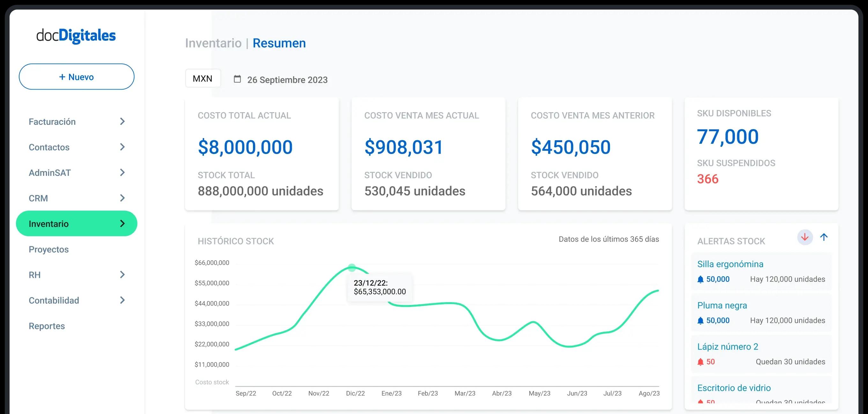The height and width of the screenshot is (414, 868).
Task: Click the red down-arrow sort icon in Alertas Stock
Action: click(805, 237)
